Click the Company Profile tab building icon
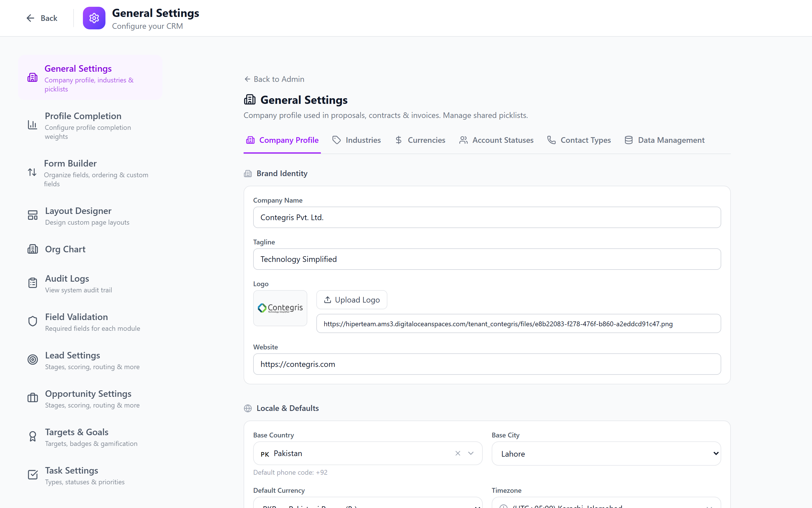Viewport: 812px width, 508px height. (x=250, y=140)
